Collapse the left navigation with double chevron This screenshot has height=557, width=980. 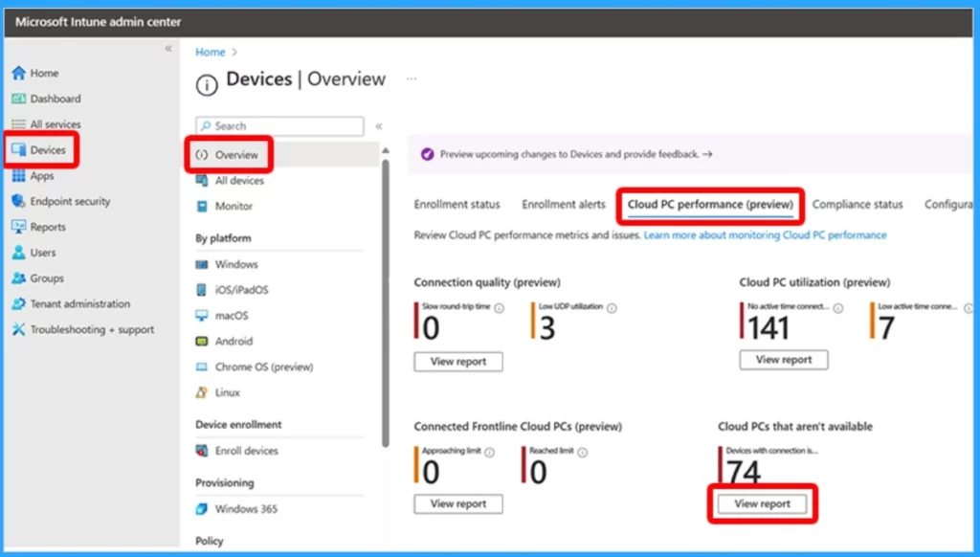(168, 48)
